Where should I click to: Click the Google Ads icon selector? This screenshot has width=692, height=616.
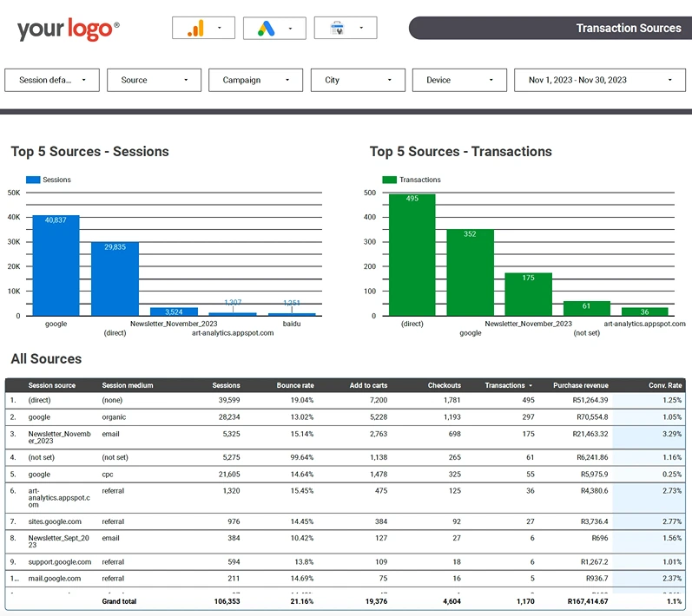274,29
